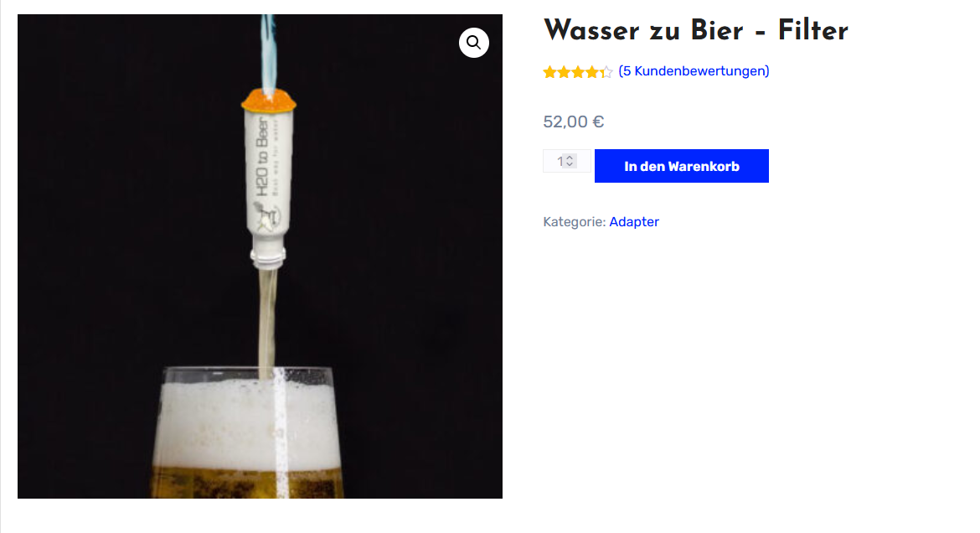The width and height of the screenshot is (980, 533).
Task: Click the foamy beer glass in photo
Action: click(247, 432)
